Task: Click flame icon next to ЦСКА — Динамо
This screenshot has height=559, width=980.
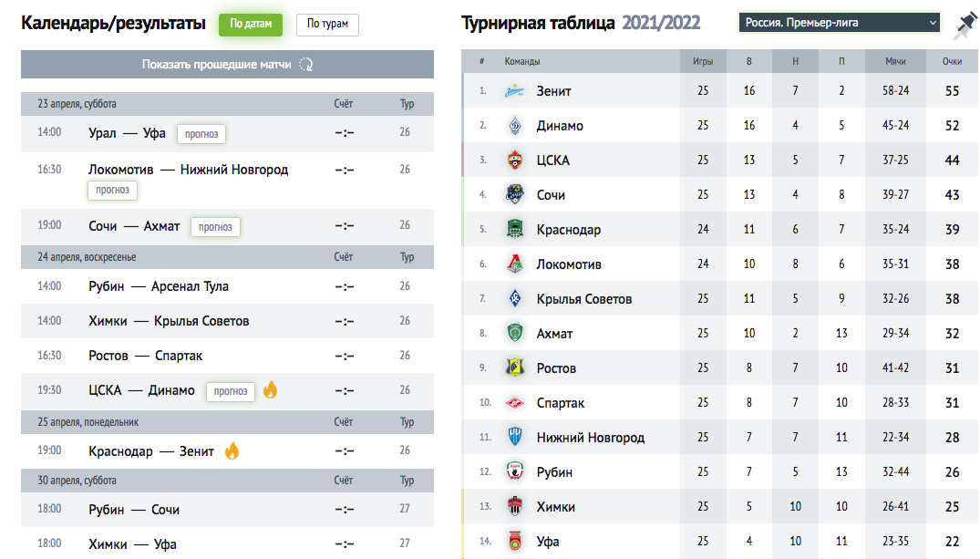Action: (x=270, y=389)
